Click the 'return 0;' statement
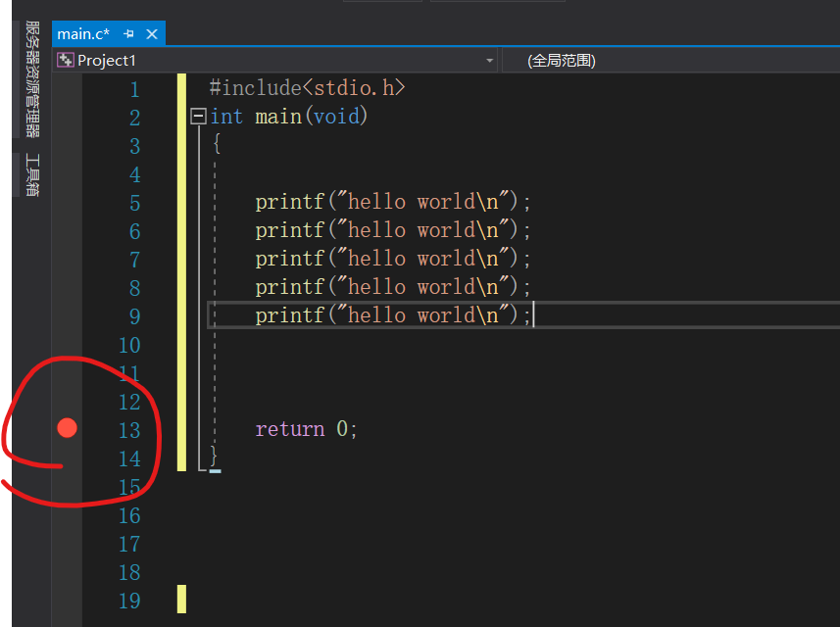Image resolution: width=840 pixels, height=627 pixels. coord(306,429)
